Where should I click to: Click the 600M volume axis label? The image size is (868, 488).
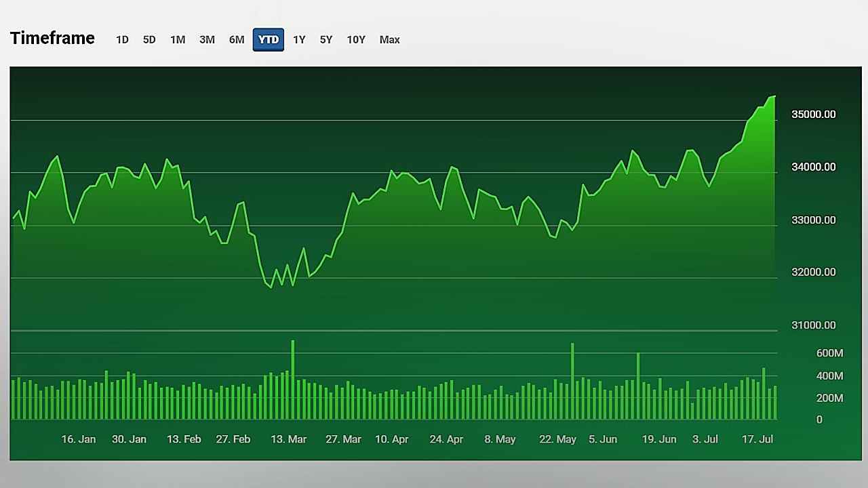(829, 352)
